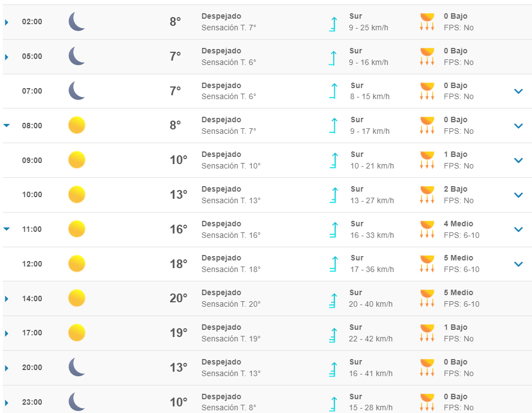The width and height of the screenshot is (532, 413).
Task: Click the UV index icon at 11:00
Action: pyautogui.click(x=427, y=229)
